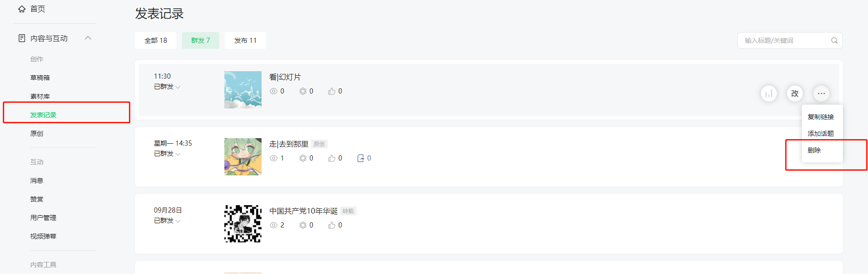Click the search magnifier icon
This screenshot has height=274, width=868.
pos(834,40)
